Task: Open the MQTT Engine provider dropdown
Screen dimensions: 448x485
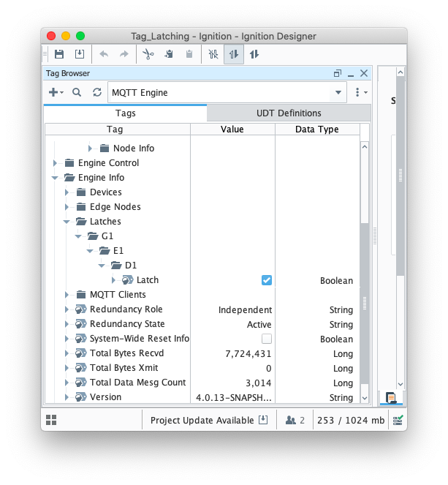Action: [x=338, y=92]
